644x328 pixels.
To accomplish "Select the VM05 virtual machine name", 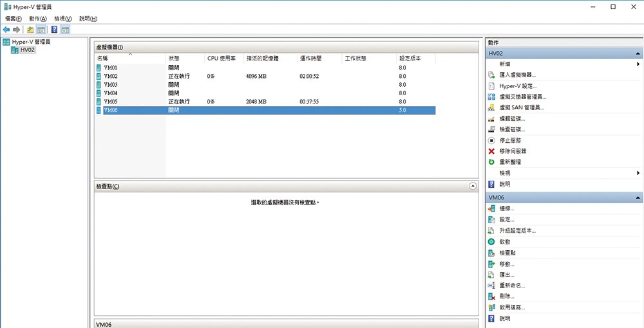I will tap(111, 102).
